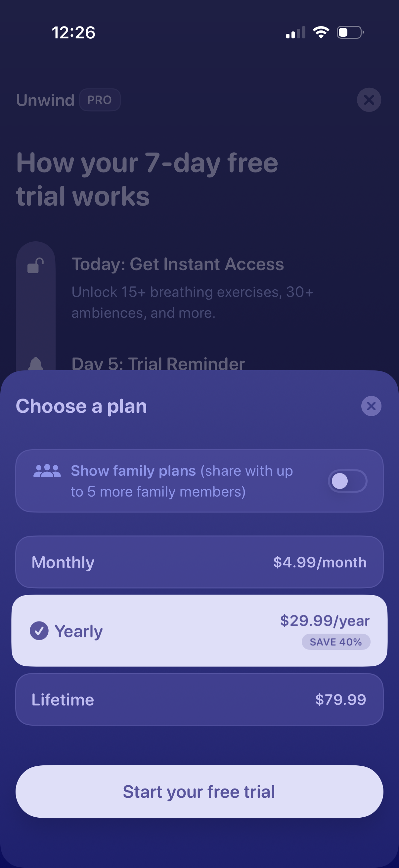This screenshot has width=399, height=868.
Task: Tap the cellular signal bars icon
Action: point(296,33)
